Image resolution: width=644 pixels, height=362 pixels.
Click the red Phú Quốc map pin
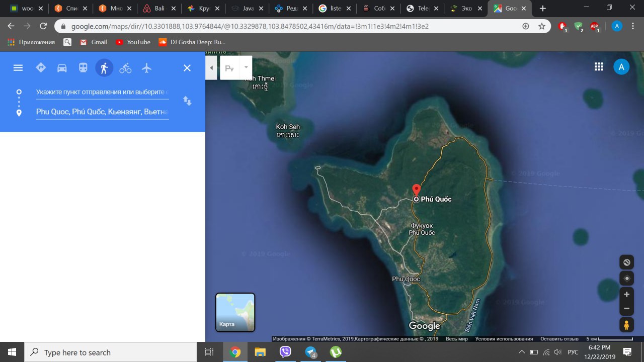pyautogui.click(x=416, y=190)
